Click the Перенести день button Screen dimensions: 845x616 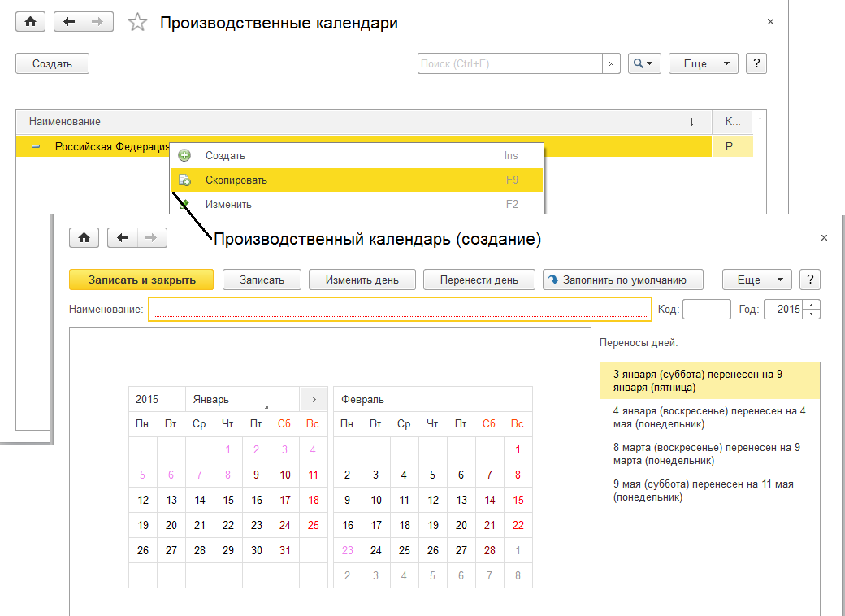point(479,280)
